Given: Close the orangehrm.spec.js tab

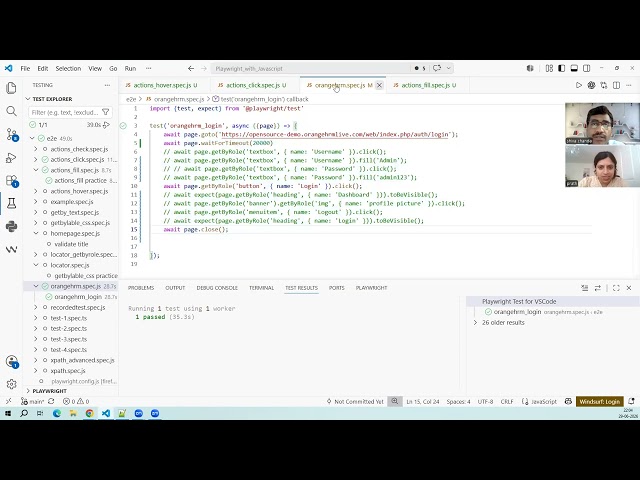Looking at the screenshot, I should click(x=379, y=85).
